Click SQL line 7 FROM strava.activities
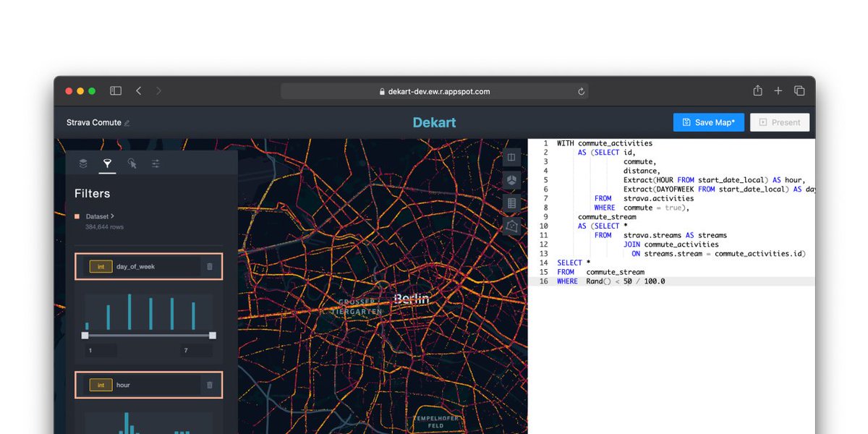Viewport: 868px width, 434px height. [x=644, y=198]
